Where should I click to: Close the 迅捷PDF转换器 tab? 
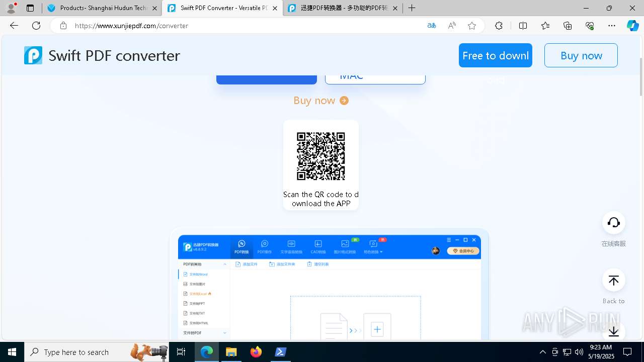click(395, 8)
